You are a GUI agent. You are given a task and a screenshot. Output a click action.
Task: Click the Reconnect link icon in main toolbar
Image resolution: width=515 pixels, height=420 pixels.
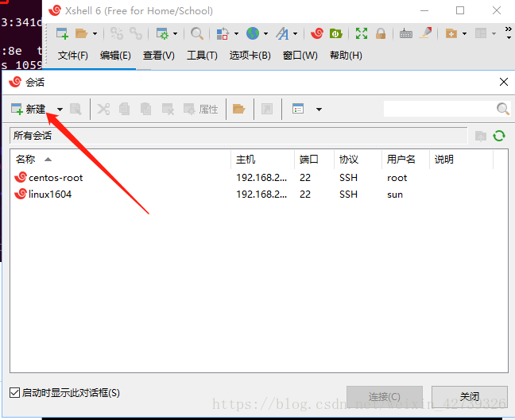click(136, 33)
